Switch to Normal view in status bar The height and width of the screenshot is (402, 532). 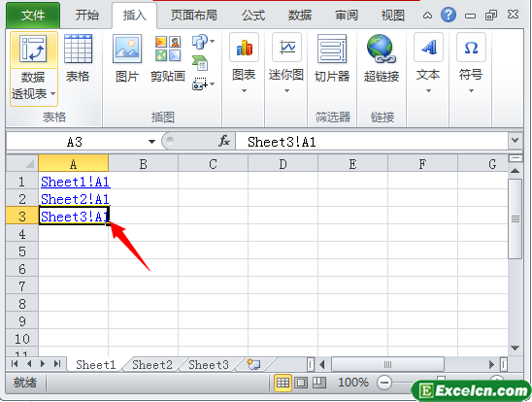pyautogui.click(x=283, y=383)
